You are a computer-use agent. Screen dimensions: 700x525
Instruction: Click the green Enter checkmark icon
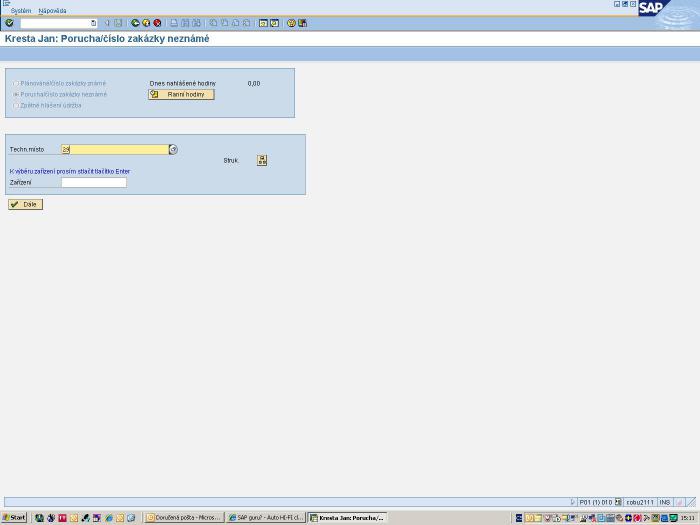9,22
